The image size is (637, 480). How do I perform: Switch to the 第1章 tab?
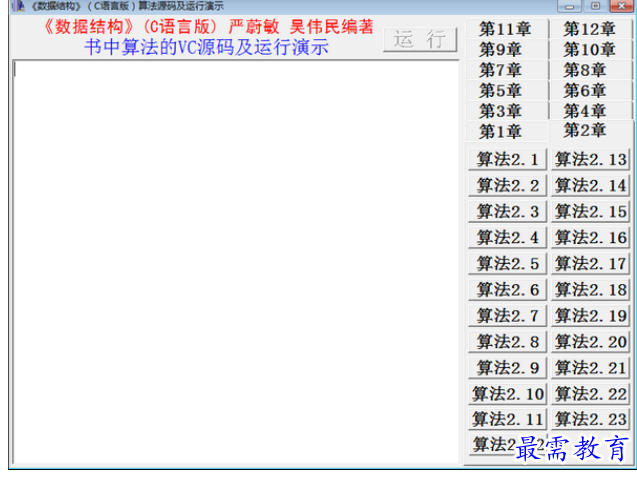click(x=507, y=131)
